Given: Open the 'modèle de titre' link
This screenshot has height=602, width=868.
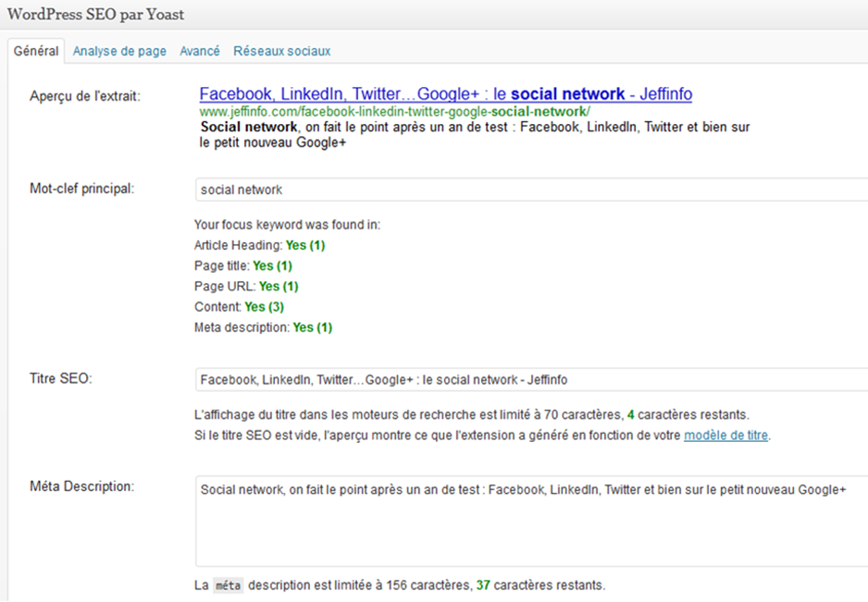Looking at the screenshot, I should (725, 436).
